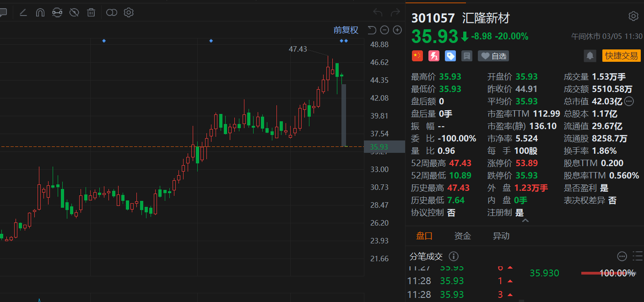Click the chart undo arrow
The image size is (644, 302).
[x=378, y=12]
